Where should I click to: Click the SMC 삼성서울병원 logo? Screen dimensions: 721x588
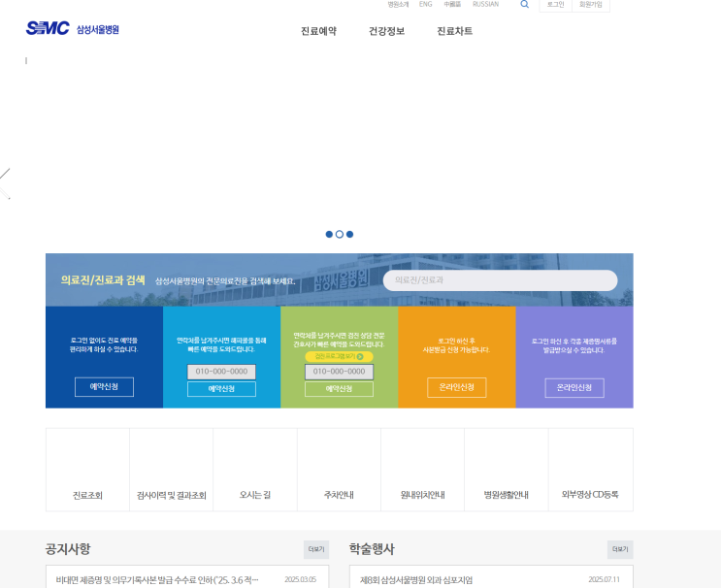[x=72, y=28]
